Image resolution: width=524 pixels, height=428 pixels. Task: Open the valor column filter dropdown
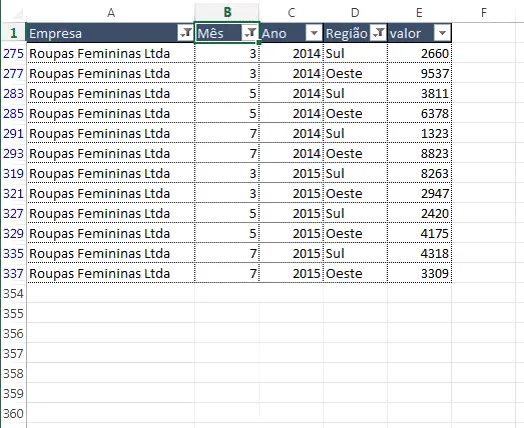tap(442, 33)
